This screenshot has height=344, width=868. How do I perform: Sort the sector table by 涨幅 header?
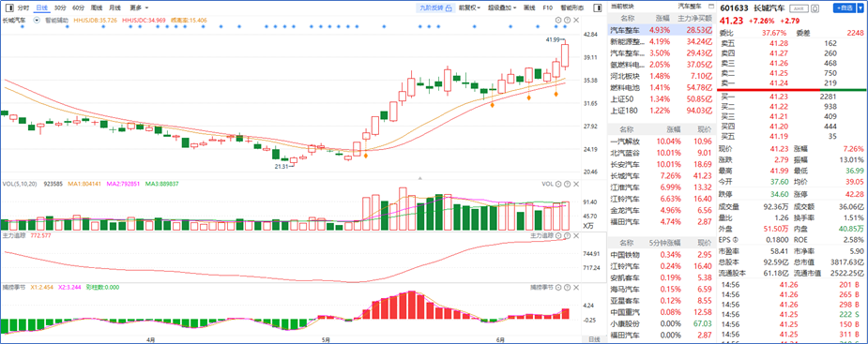(x=662, y=19)
